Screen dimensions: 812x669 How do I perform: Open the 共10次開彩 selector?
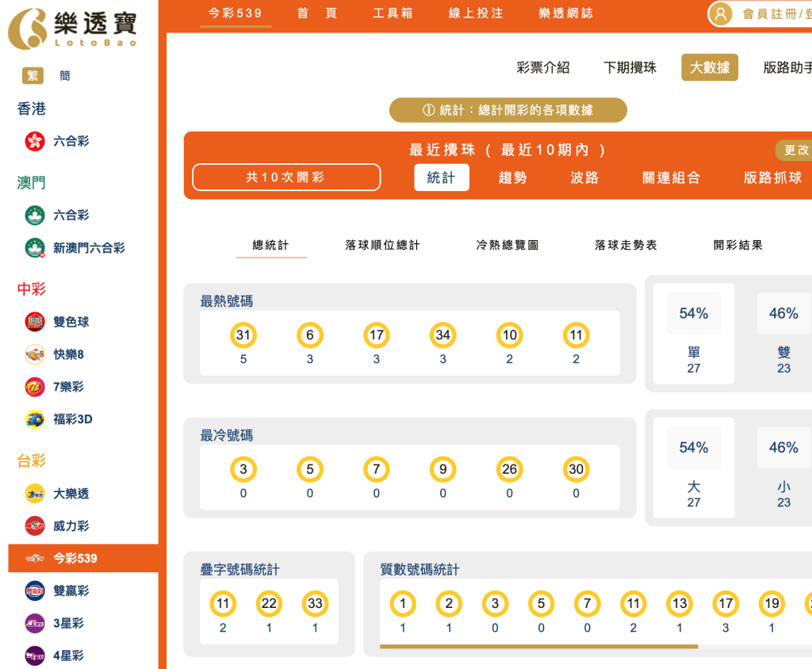[285, 177]
